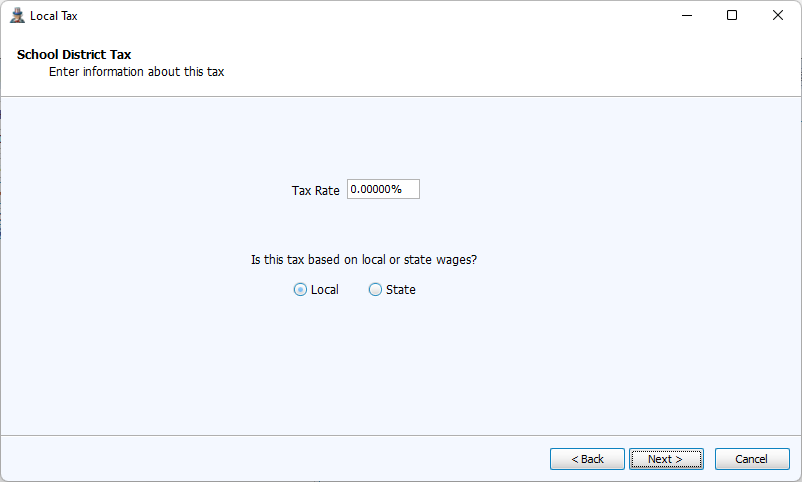Go back with the < Back button
Image resolution: width=802 pixels, height=482 pixels.
point(587,459)
